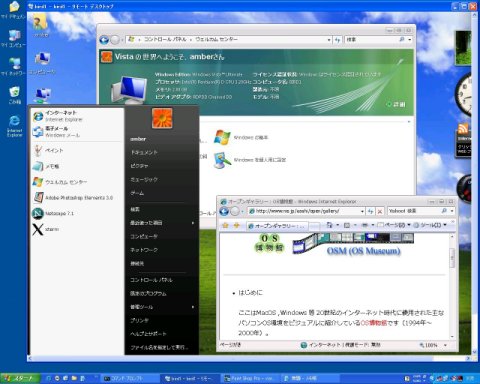The image size is (480, 384).
Task: Open ごみ箱 desktop icon
Action: coord(14,95)
